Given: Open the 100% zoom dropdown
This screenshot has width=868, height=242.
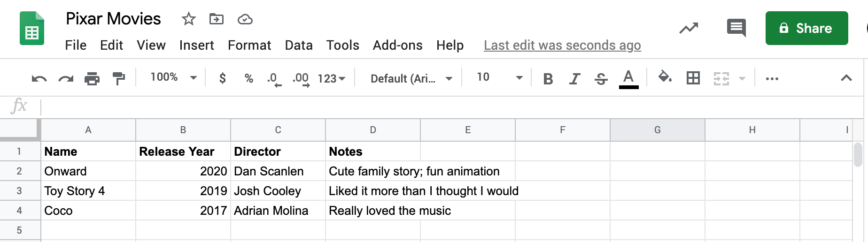Looking at the screenshot, I should (173, 77).
